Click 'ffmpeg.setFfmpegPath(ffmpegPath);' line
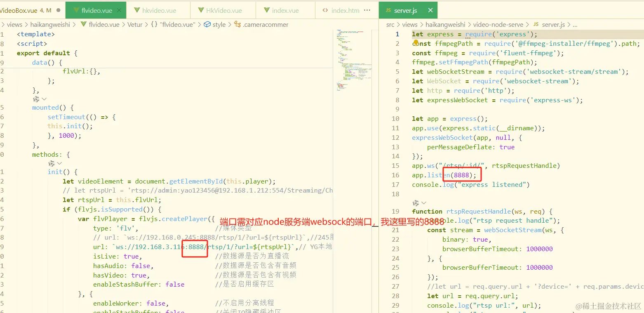 (x=475, y=62)
